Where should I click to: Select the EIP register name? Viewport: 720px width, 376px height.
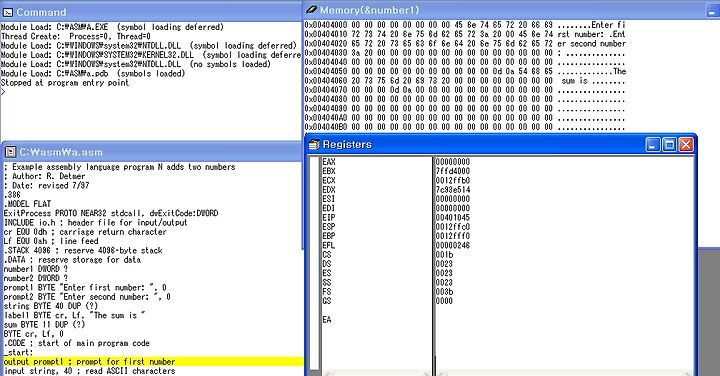(329, 217)
